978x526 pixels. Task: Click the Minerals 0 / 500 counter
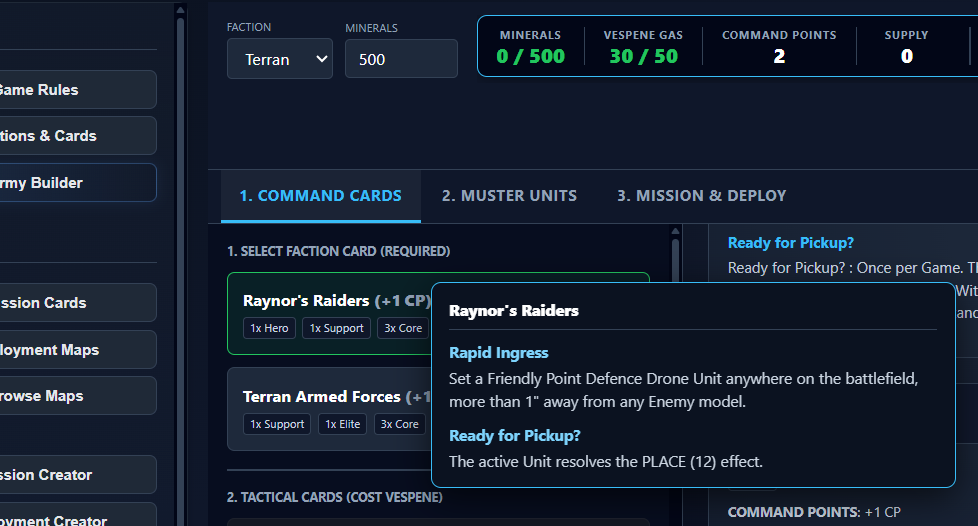coord(530,47)
